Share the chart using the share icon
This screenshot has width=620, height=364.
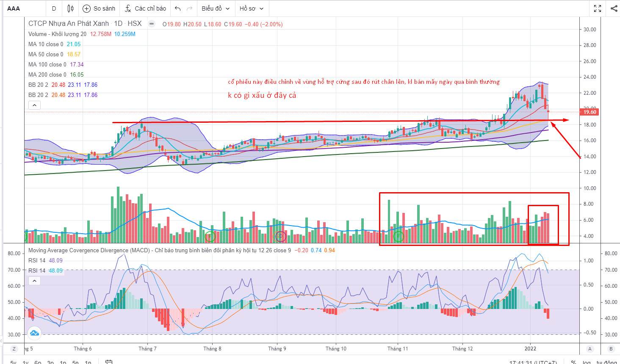[614, 8]
